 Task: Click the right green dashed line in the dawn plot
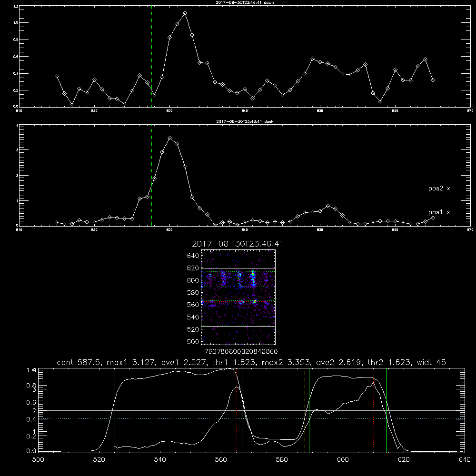click(x=263, y=57)
